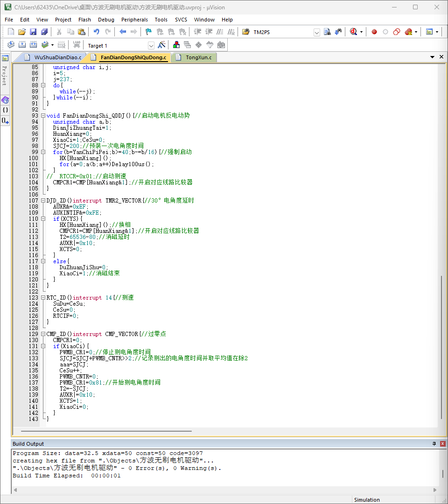The height and width of the screenshot is (504, 448).
Task: Collapse the FanDianDongShi_QDDJ function at line 93
Action: click(x=43, y=116)
